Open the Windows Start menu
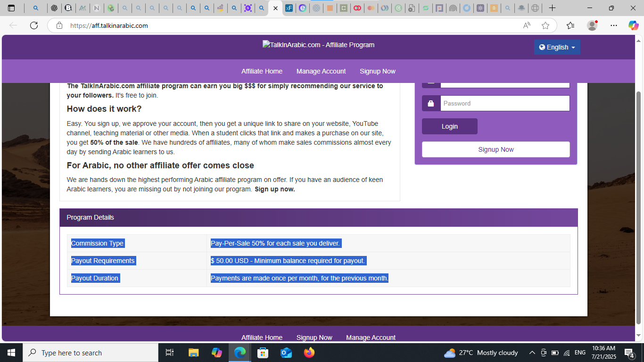644x362 pixels. 11,353
